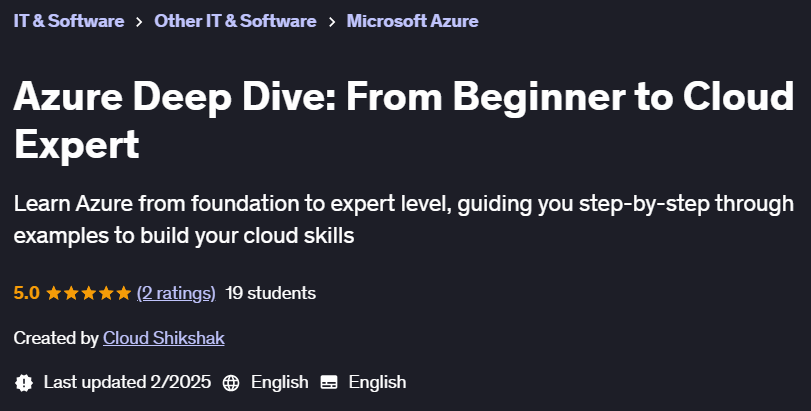Click the Learn Azure from foundation subtitle
This screenshot has height=411, width=811.
click(x=403, y=220)
